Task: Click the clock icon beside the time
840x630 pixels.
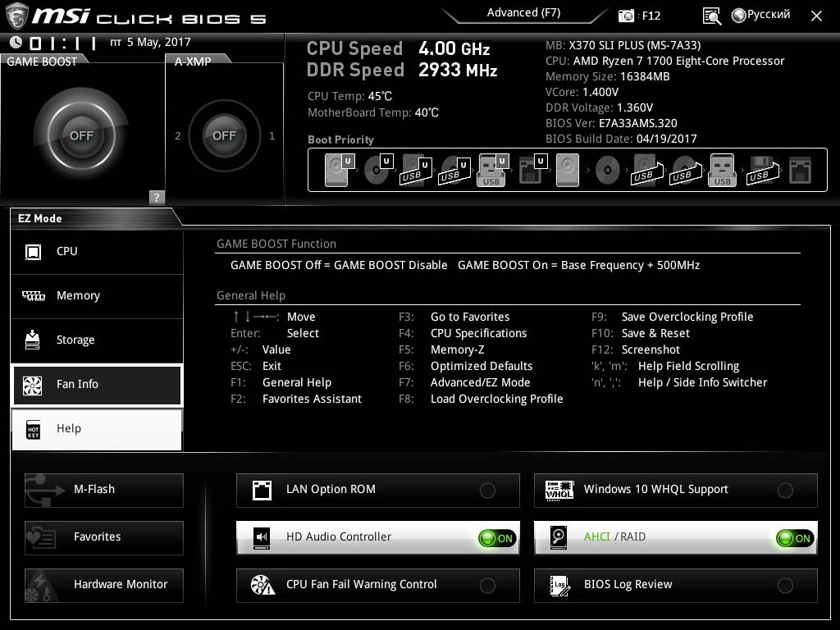Action: (x=16, y=43)
